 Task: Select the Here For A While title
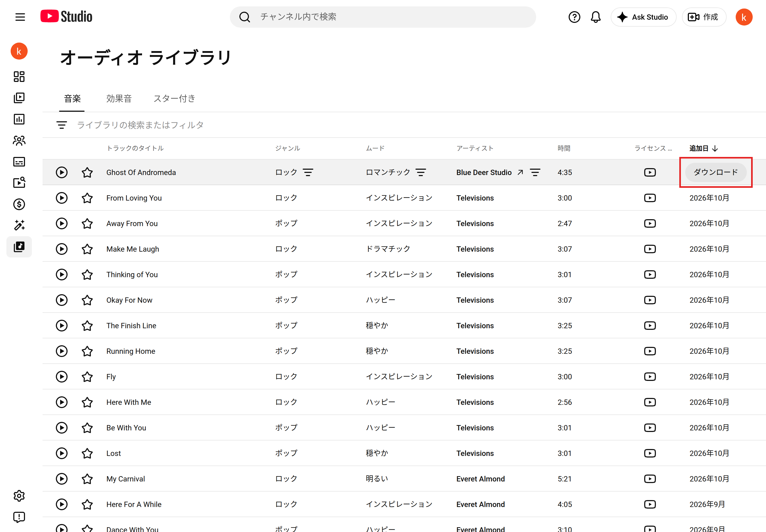click(x=134, y=504)
